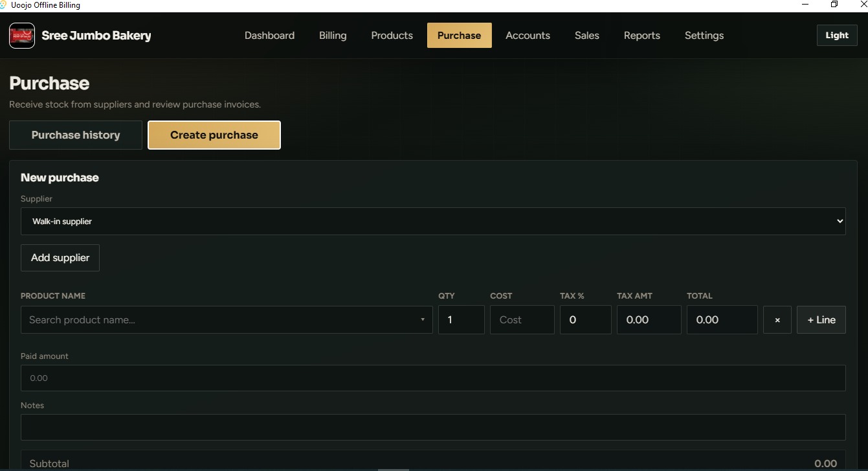This screenshot has width=868, height=471.
Task: Open the Reports page
Action: tap(642, 36)
